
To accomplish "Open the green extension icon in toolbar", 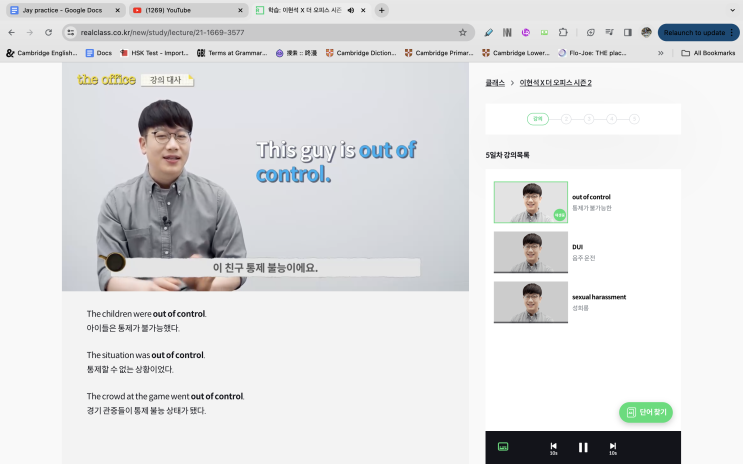I will pos(544,32).
